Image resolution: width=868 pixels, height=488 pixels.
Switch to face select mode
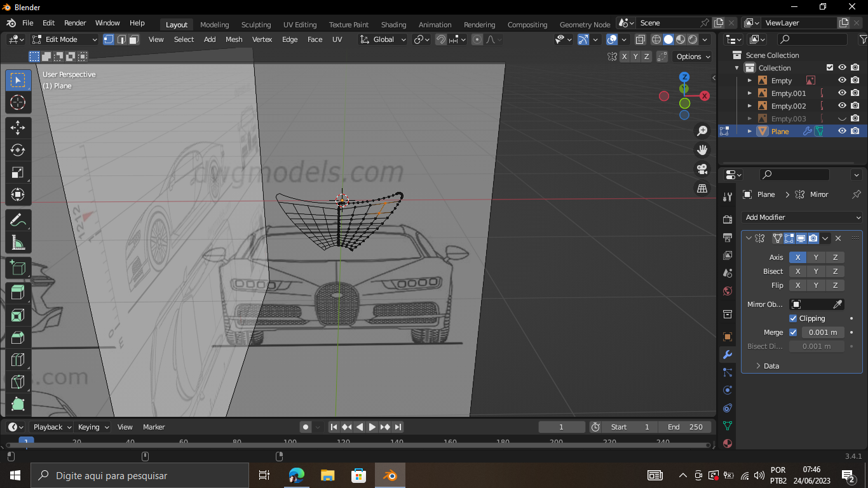tap(134, 39)
